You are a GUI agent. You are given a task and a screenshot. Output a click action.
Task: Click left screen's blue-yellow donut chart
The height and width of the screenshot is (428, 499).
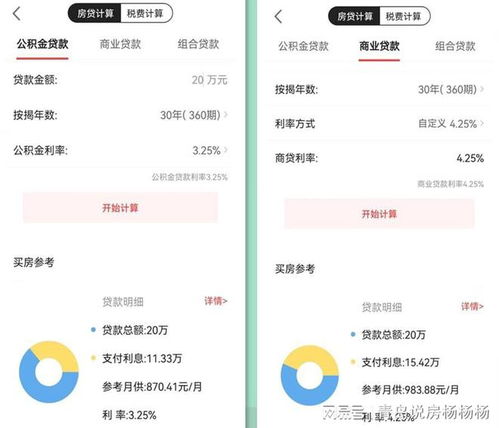(x=49, y=372)
